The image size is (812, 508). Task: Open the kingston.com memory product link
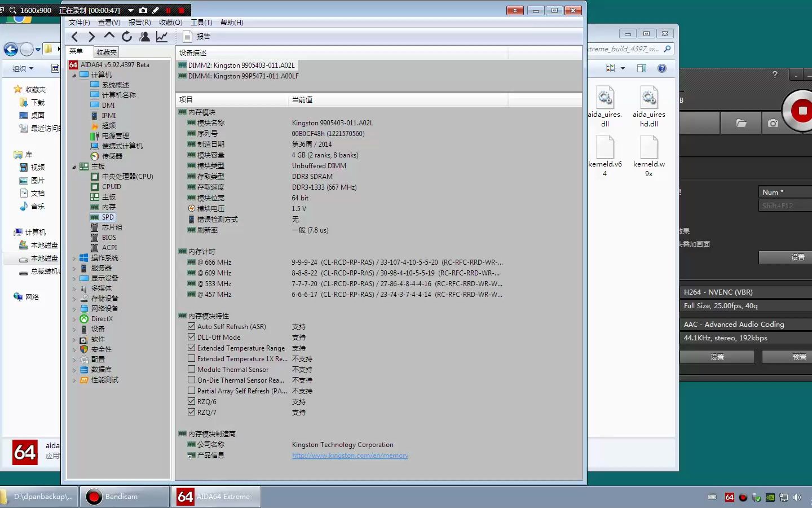click(x=350, y=456)
